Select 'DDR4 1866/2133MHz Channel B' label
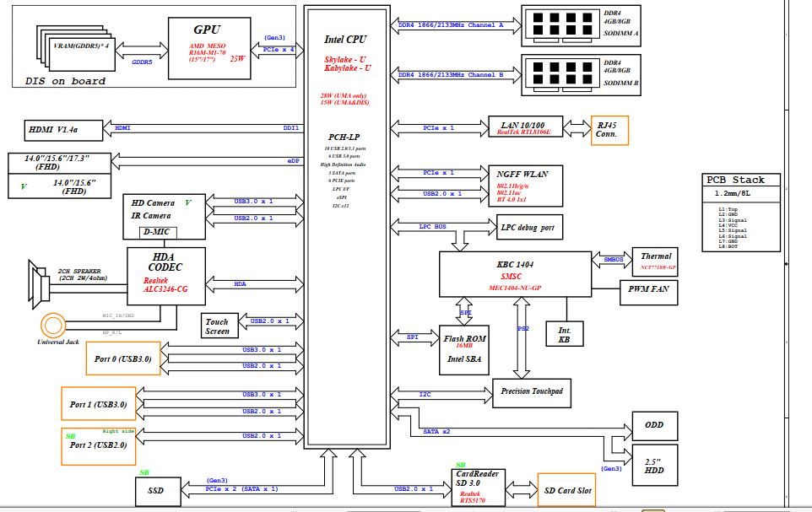 point(451,75)
